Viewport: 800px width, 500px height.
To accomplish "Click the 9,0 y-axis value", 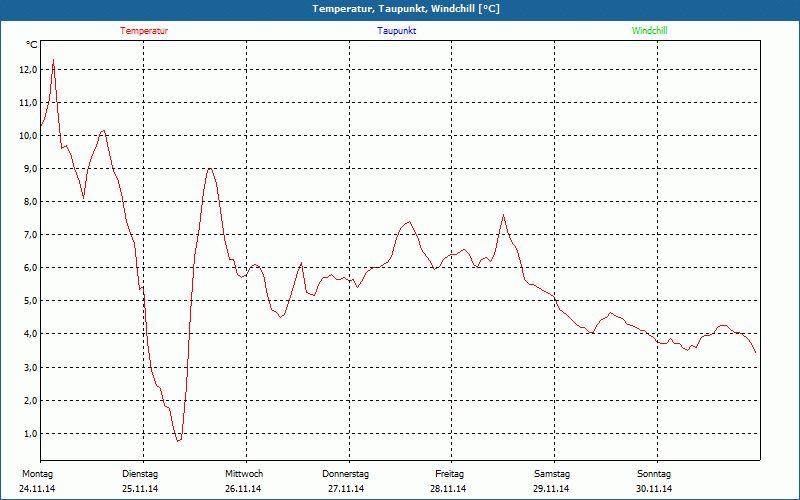I will [x=30, y=168].
